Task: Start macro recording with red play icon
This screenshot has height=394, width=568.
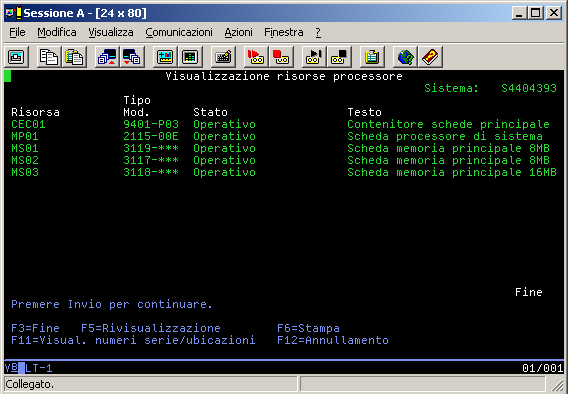Action: pos(256,57)
